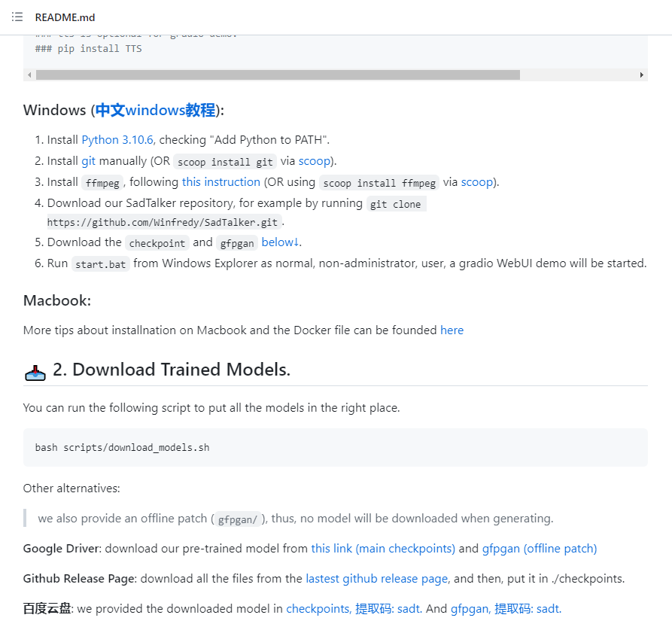Click the second scoop link in step 3

tap(476, 181)
